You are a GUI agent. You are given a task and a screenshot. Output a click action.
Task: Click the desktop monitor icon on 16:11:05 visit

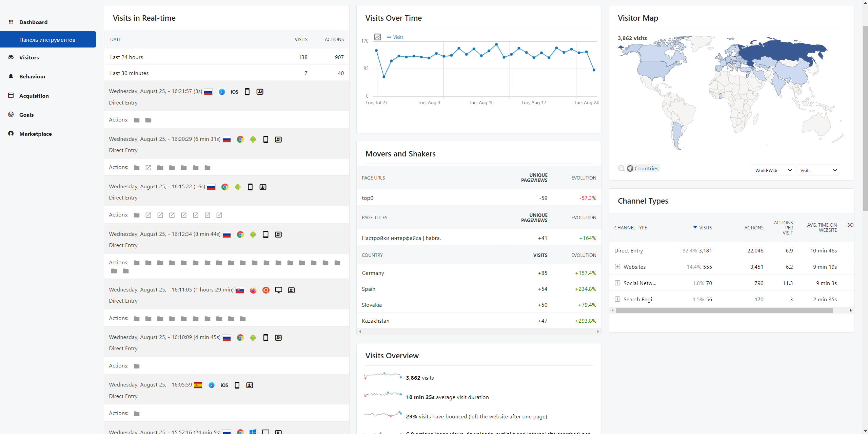click(x=279, y=290)
